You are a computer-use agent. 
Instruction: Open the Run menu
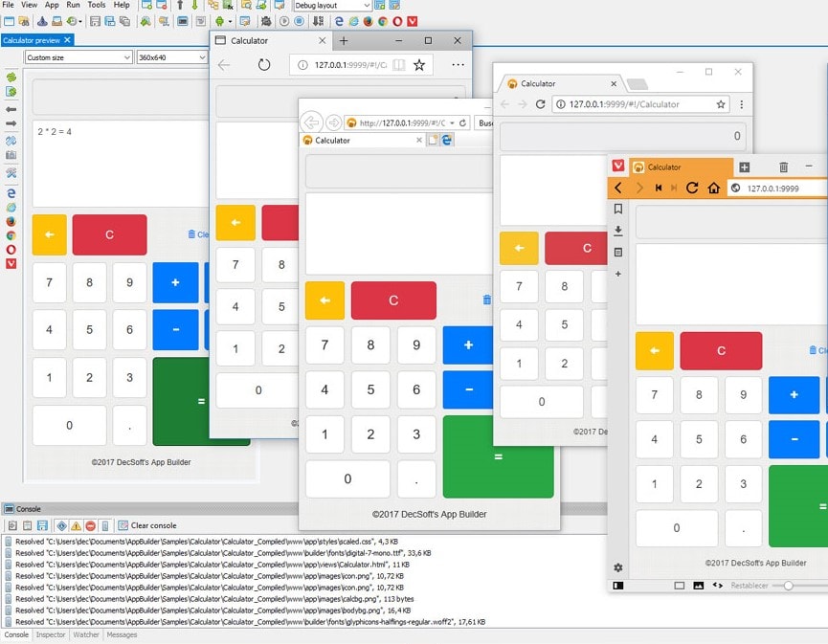(x=74, y=5)
